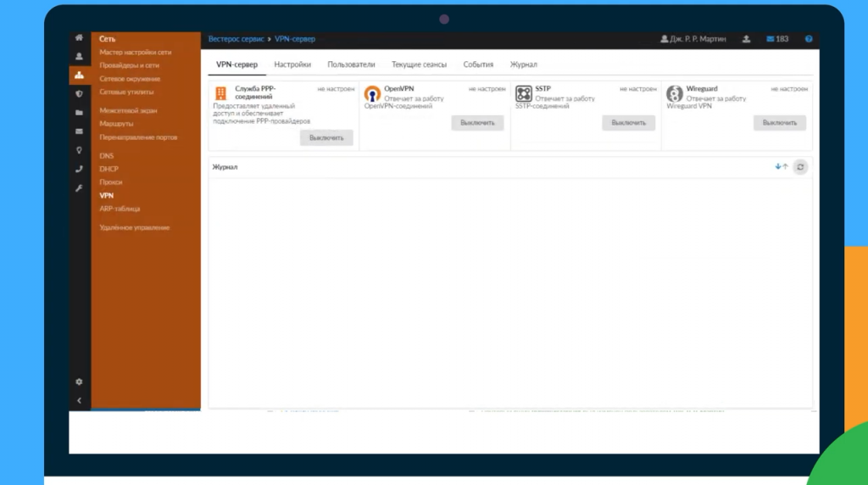This screenshot has width=868, height=485.
Task: Open ARP-таблица in sidebar menu
Action: coord(120,209)
